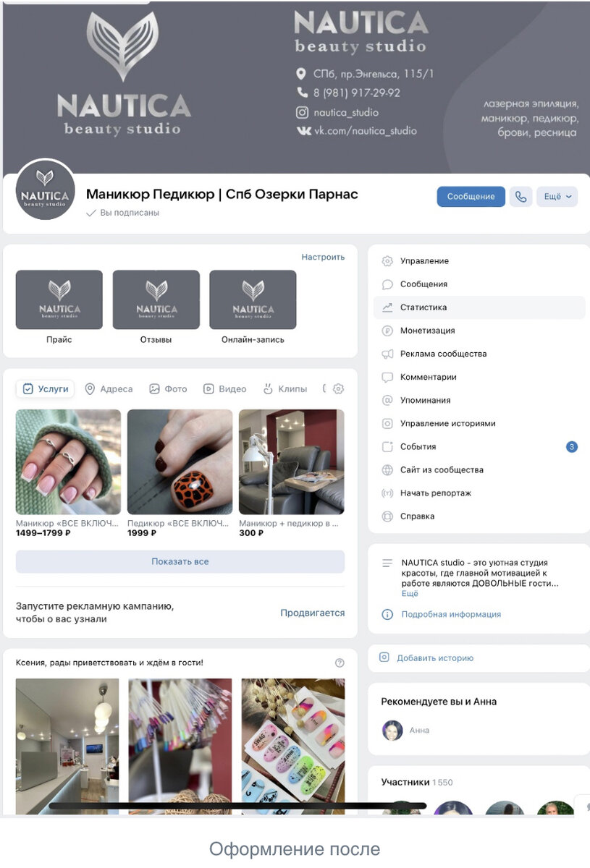Screen dimensions: 590x868
Task: Switch to the Фото tab
Action: (168, 388)
